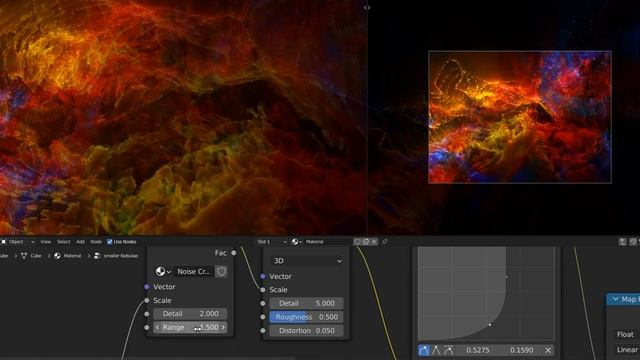
Task: Increase Range with the right arrow
Action: click(223, 327)
